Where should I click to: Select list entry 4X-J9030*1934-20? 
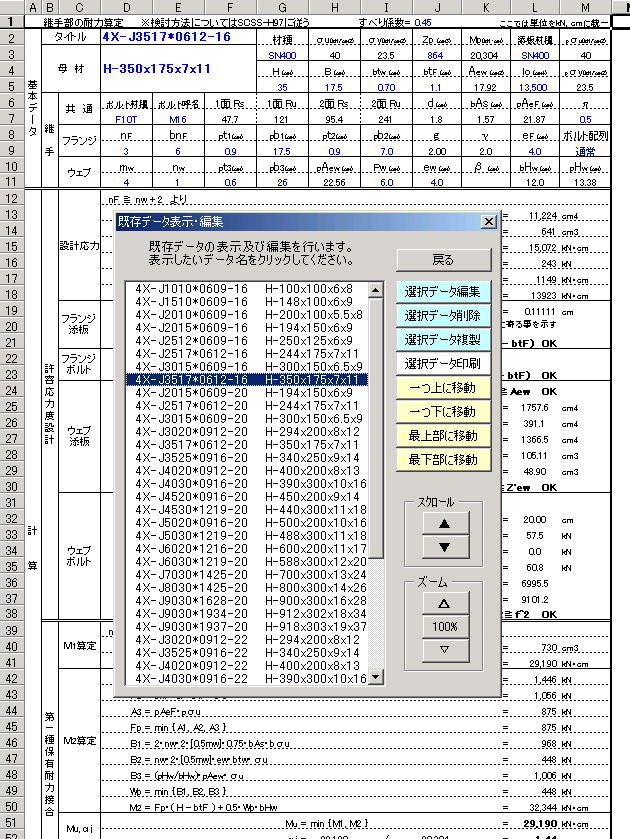click(x=247, y=614)
